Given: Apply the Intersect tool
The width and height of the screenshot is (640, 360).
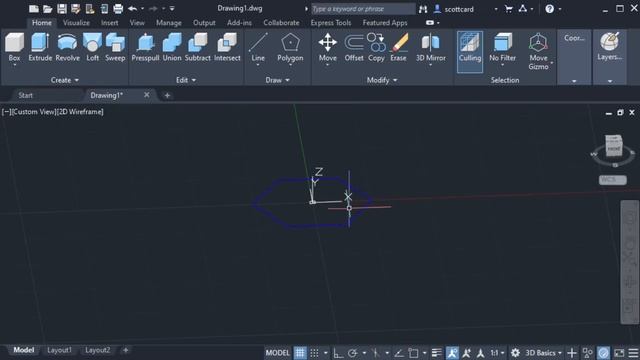Looking at the screenshot, I should [x=227, y=48].
